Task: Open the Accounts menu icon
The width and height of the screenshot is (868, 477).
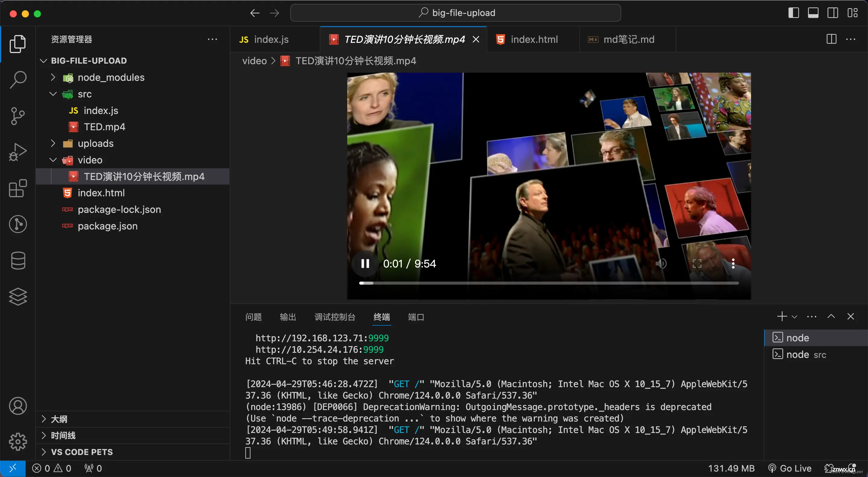Action: (17, 406)
